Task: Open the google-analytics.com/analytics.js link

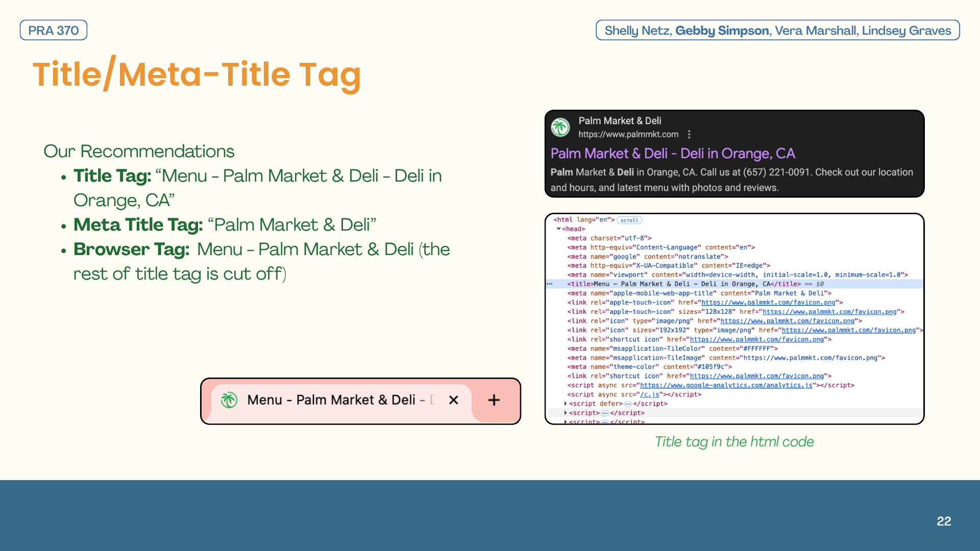Action: point(726,385)
